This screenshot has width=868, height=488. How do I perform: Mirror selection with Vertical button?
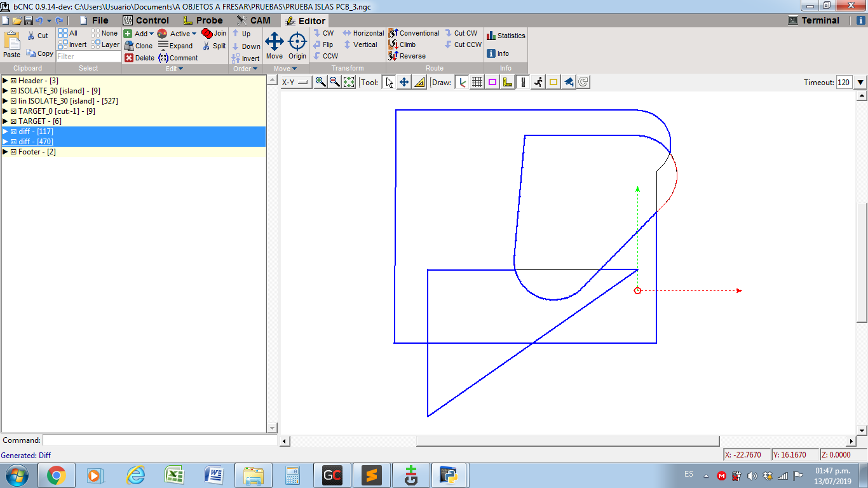[x=360, y=44]
